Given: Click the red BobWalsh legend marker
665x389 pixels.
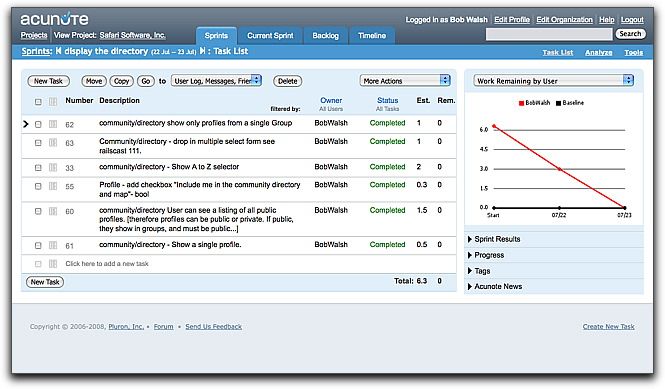Looking at the screenshot, I should [522, 103].
